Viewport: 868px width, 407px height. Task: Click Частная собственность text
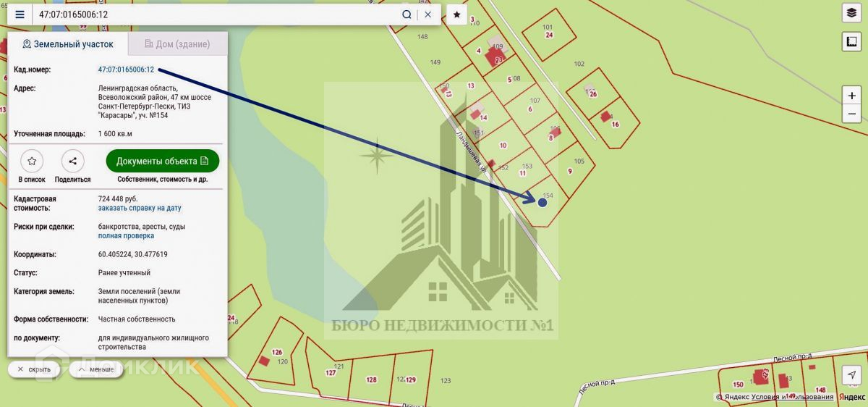(137, 319)
